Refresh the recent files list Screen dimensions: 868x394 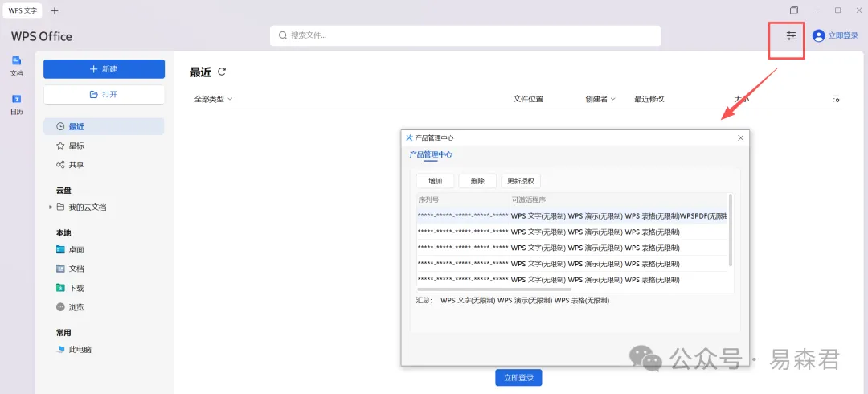pyautogui.click(x=222, y=72)
